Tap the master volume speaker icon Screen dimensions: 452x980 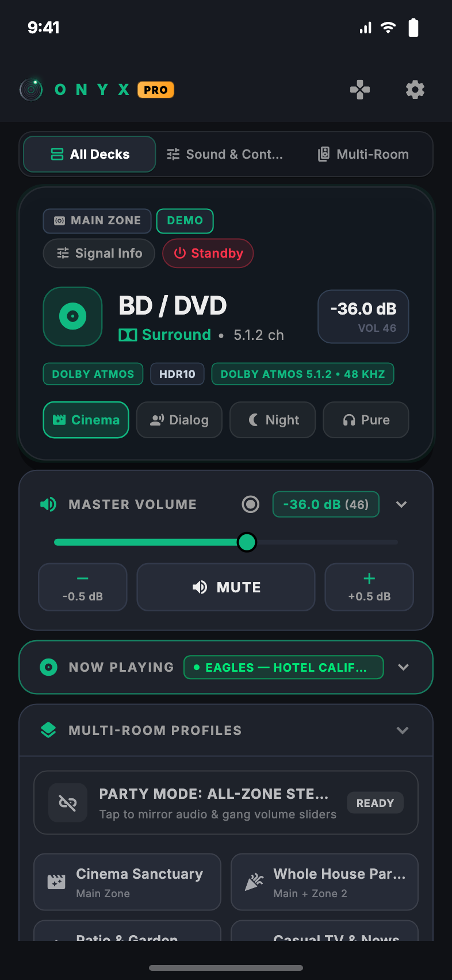[x=48, y=504]
